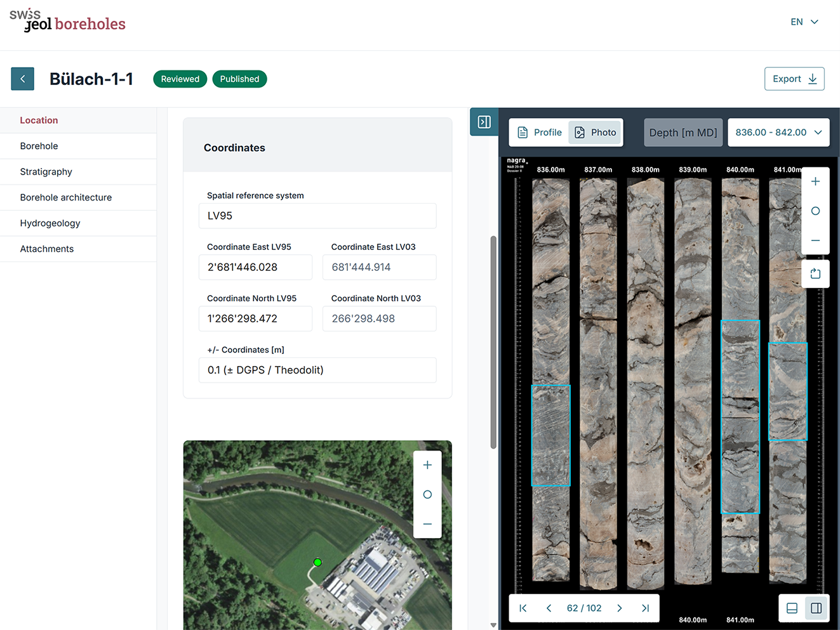Open the Hydrogeology section
This screenshot has height=630, width=840.
pyautogui.click(x=78, y=223)
